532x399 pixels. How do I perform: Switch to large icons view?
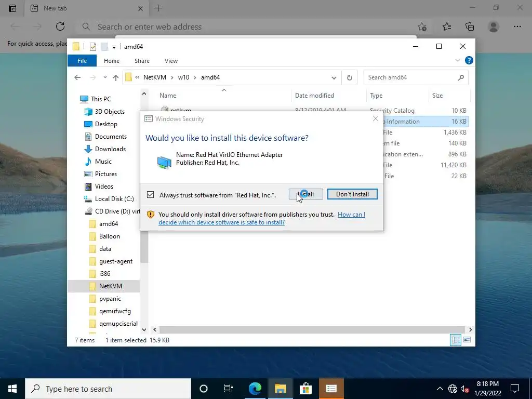tap(467, 340)
